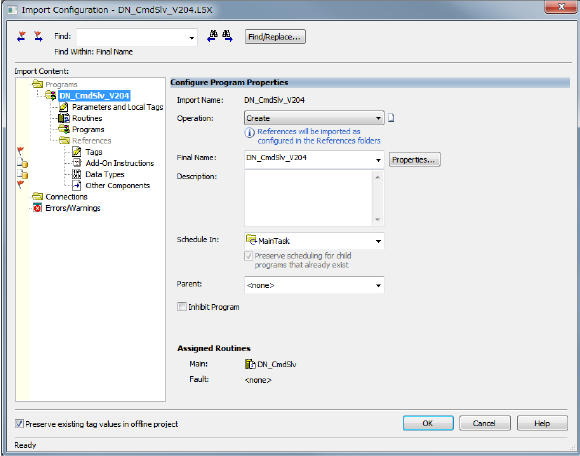The width and height of the screenshot is (580, 456).
Task: Select Add-On Instructions icon in References
Action: 77,163
